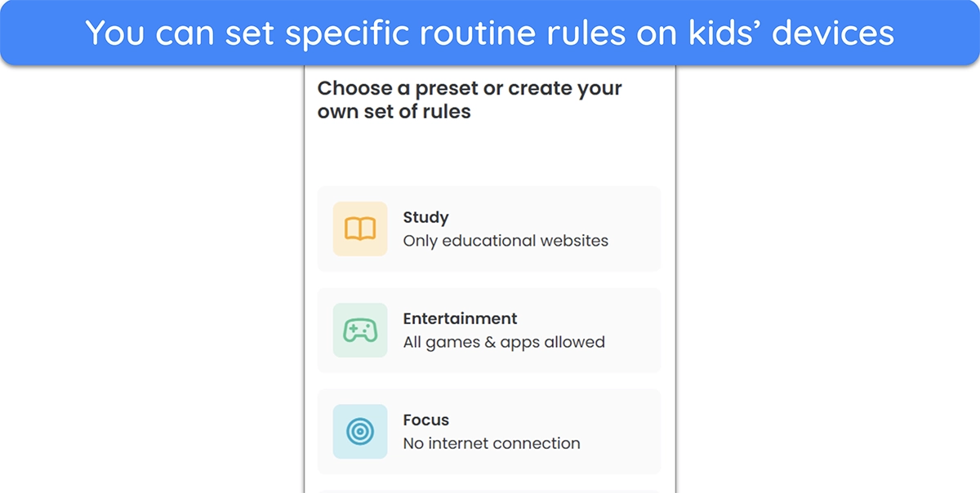Click the 'No internet connection' description

coord(492,443)
